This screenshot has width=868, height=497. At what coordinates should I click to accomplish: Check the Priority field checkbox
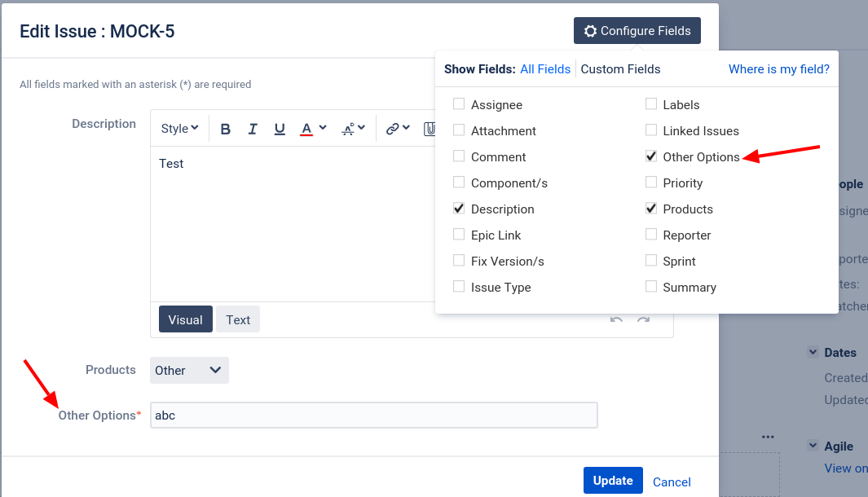click(651, 183)
